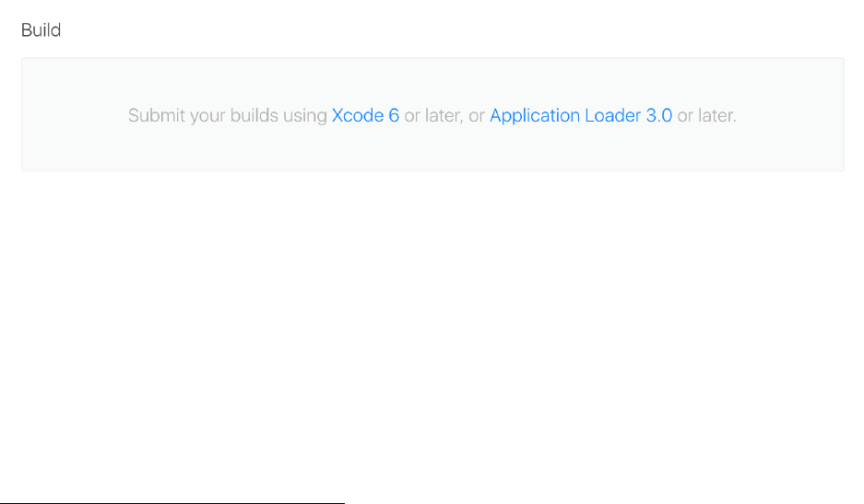The height and width of the screenshot is (504, 864).
Task: Click the word "Xcode" in the blue link
Action: click(x=358, y=116)
